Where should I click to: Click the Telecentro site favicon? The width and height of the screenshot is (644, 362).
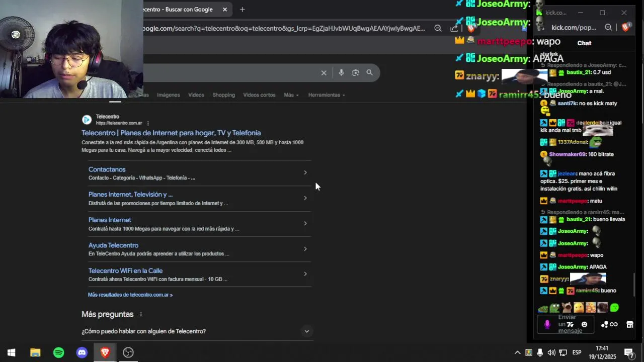tap(87, 120)
